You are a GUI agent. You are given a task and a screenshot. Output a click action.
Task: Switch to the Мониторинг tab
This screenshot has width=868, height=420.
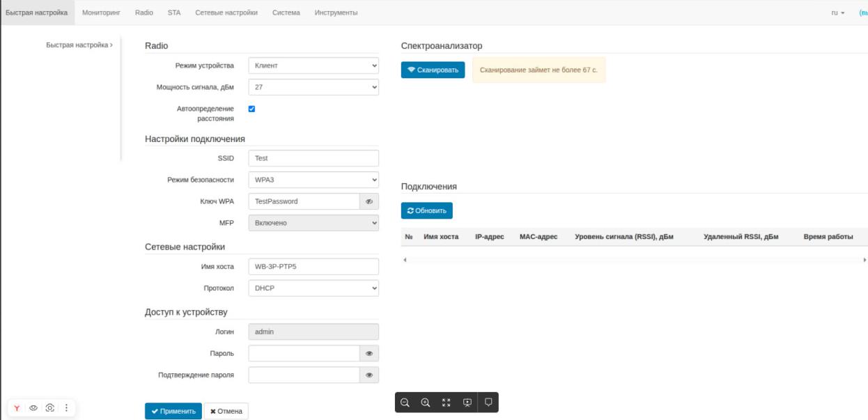click(101, 13)
